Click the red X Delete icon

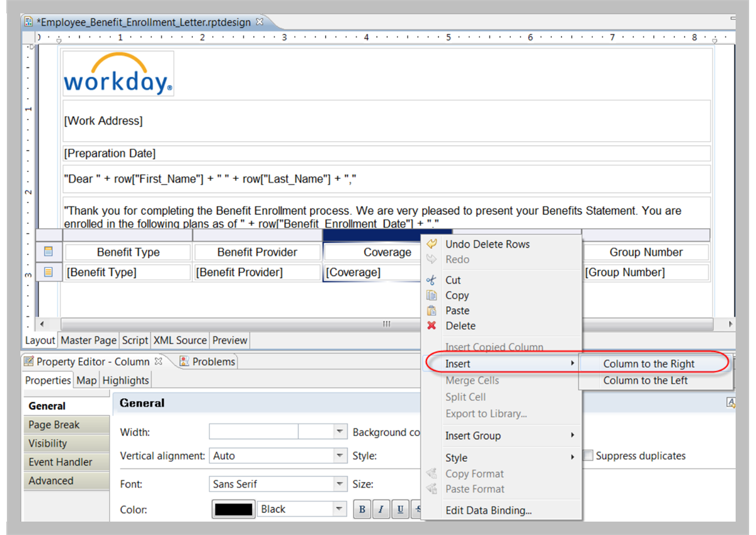pos(432,326)
